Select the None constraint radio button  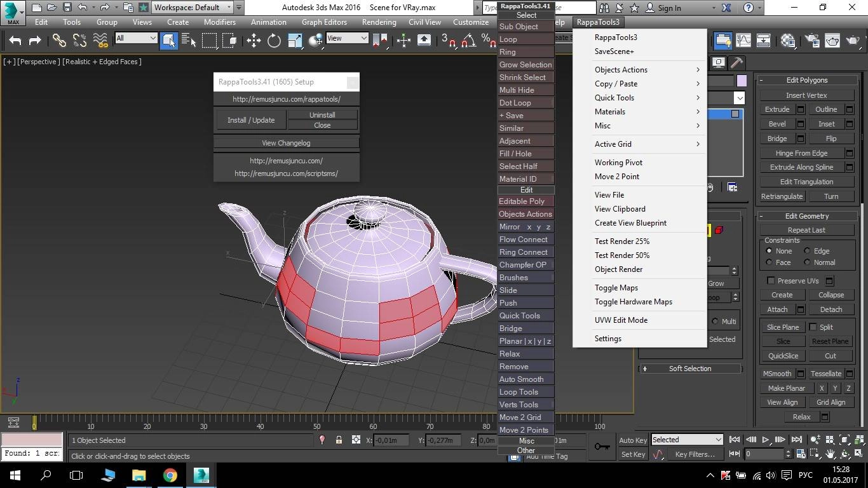[x=769, y=251]
